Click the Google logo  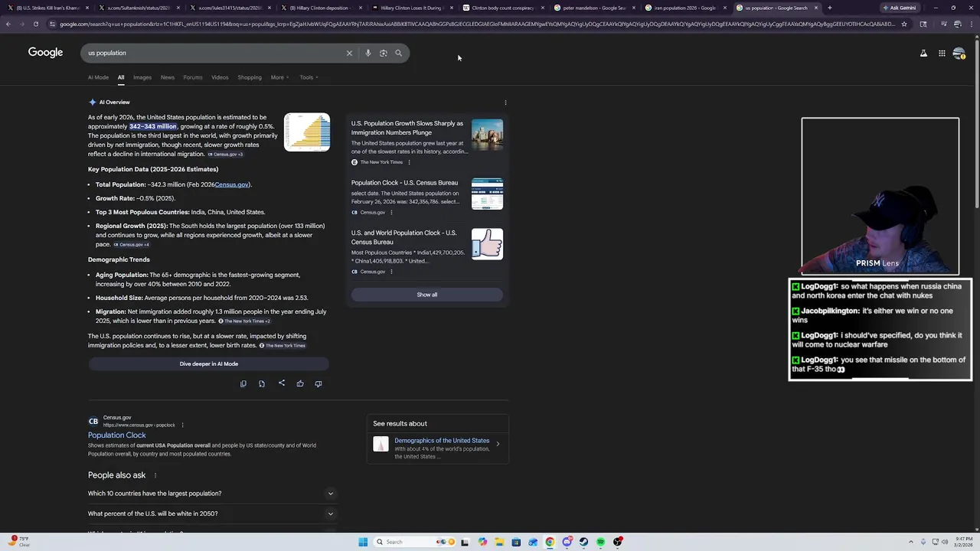pos(45,52)
